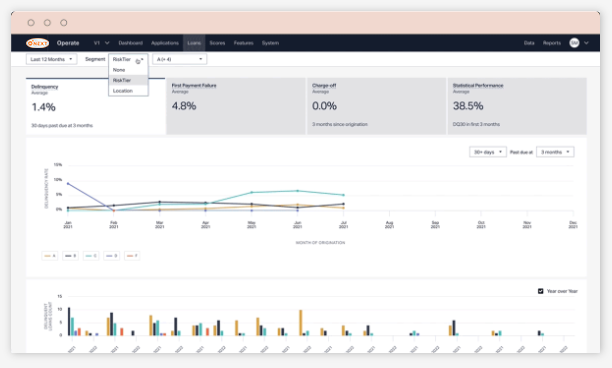Click the Jul 2021 teal data point
The height and width of the screenshot is (368, 612).
[343, 195]
